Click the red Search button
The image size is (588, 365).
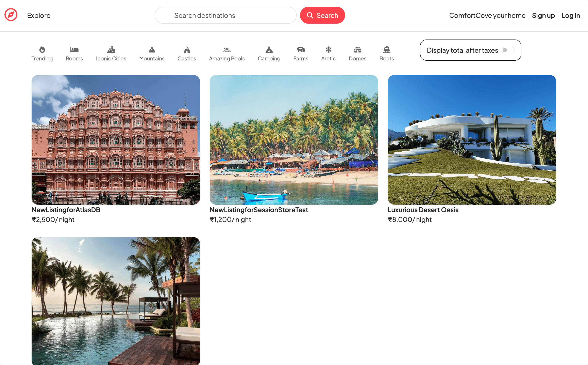click(x=322, y=15)
